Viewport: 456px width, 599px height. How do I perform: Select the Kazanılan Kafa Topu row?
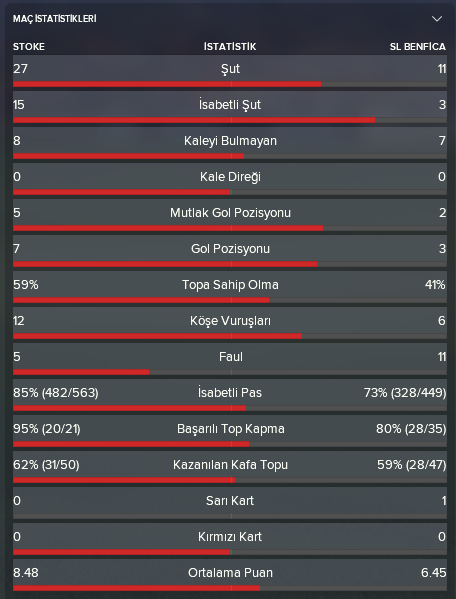pos(230,467)
